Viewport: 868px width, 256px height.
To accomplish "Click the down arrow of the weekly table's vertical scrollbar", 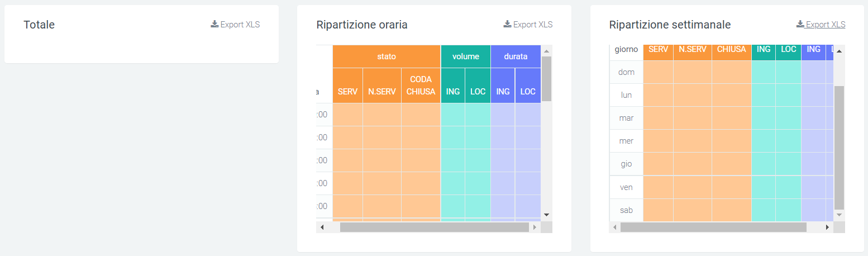I will pos(839,215).
